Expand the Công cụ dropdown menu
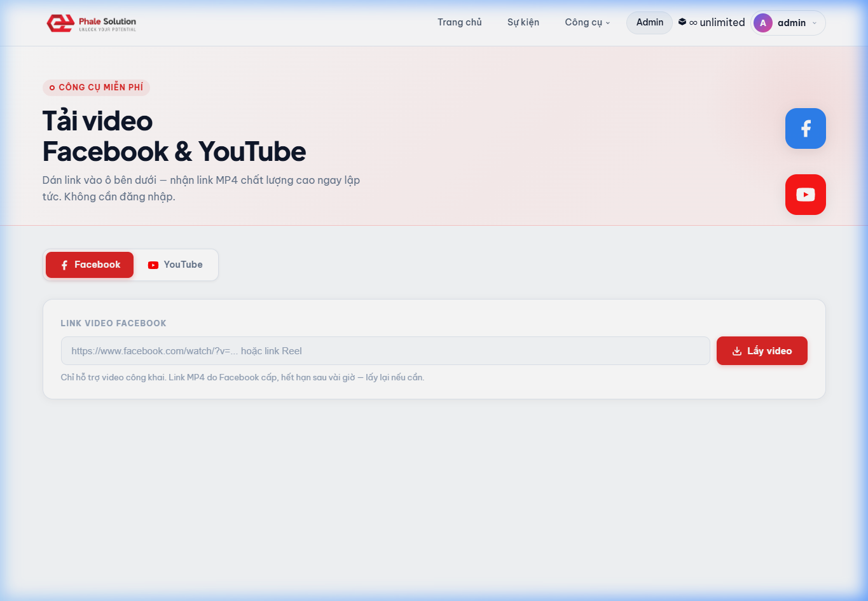This screenshot has height=601, width=868. point(587,22)
